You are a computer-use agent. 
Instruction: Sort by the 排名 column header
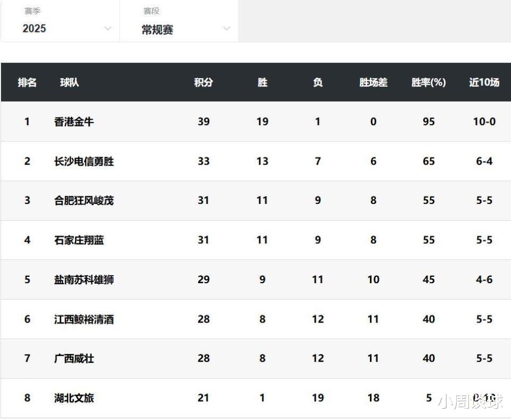(x=27, y=83)
